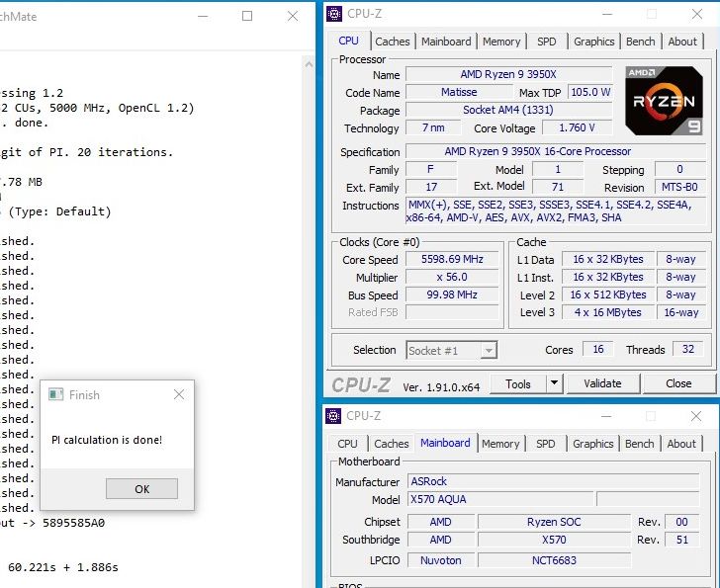Screen dimensions: 720x588
Task: Click the Level 3 cache value 4 x 16 MBytes
Action: point(608,313)
